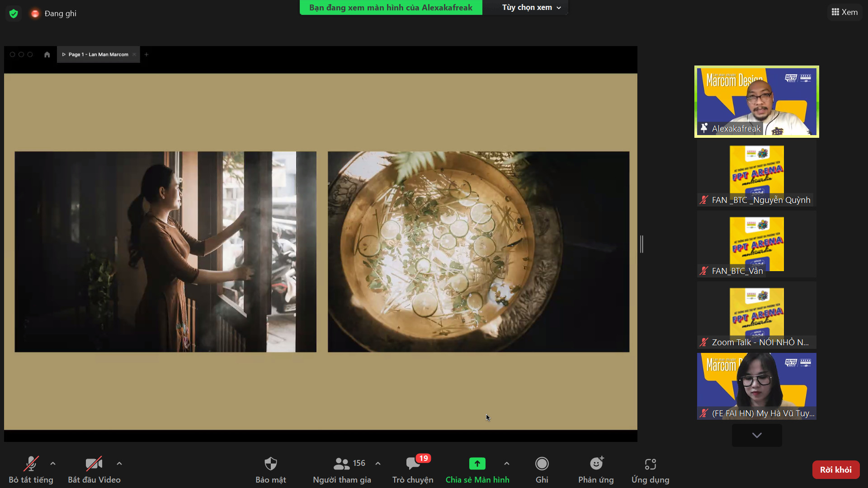The image size is (868, 488).
Task: Select the Page 1 - Lan Man Marcom tab
Action: (x=98, y=55)
